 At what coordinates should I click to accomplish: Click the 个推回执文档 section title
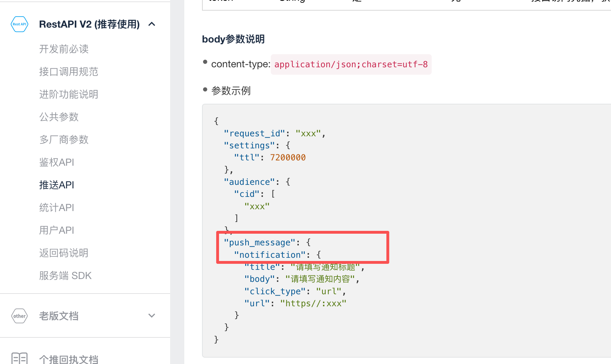coord(69,359)
